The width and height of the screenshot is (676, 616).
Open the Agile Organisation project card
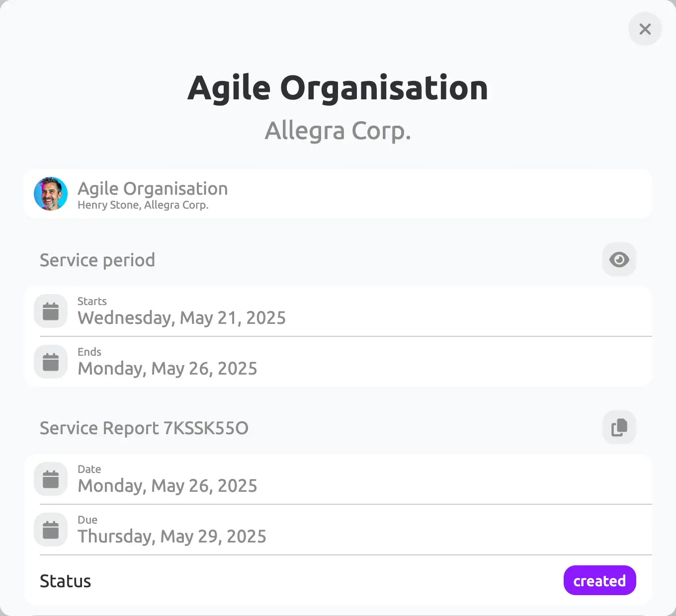(338, 194)
